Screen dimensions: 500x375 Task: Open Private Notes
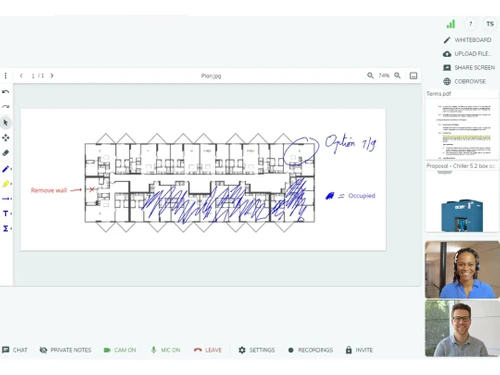65,350
